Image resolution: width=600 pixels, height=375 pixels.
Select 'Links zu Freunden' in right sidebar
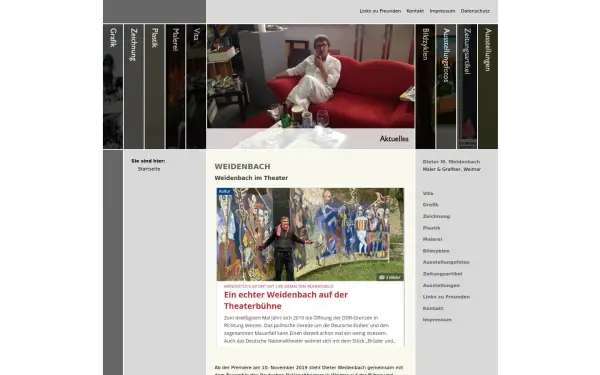[x=446, y=297]
